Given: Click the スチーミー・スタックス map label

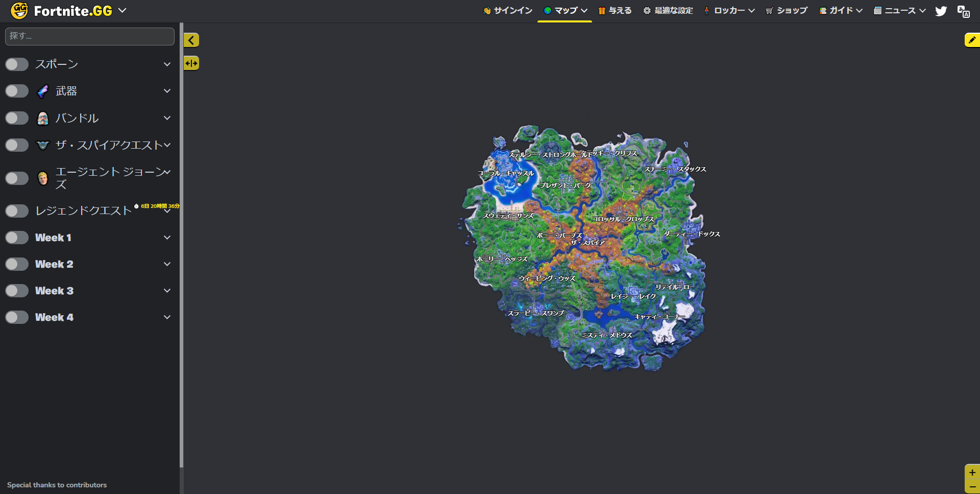Looking at the screenshot, I should click(675, 169).
